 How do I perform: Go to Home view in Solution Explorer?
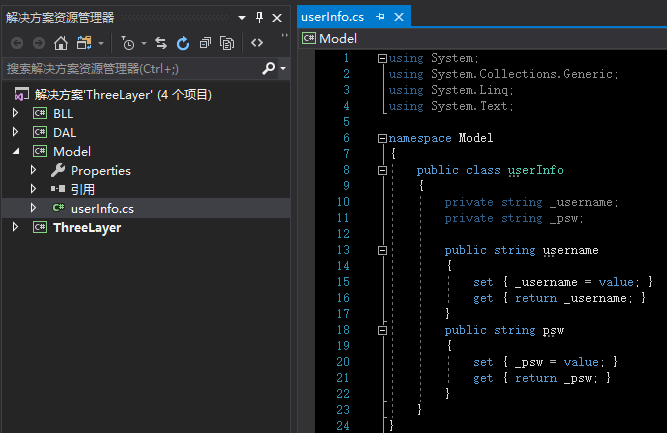coord(61,43)
